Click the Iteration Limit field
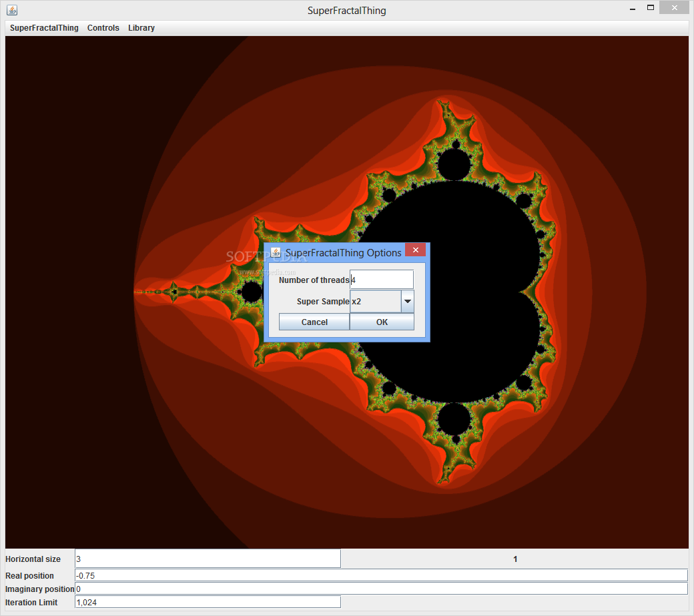 [208, 602]
